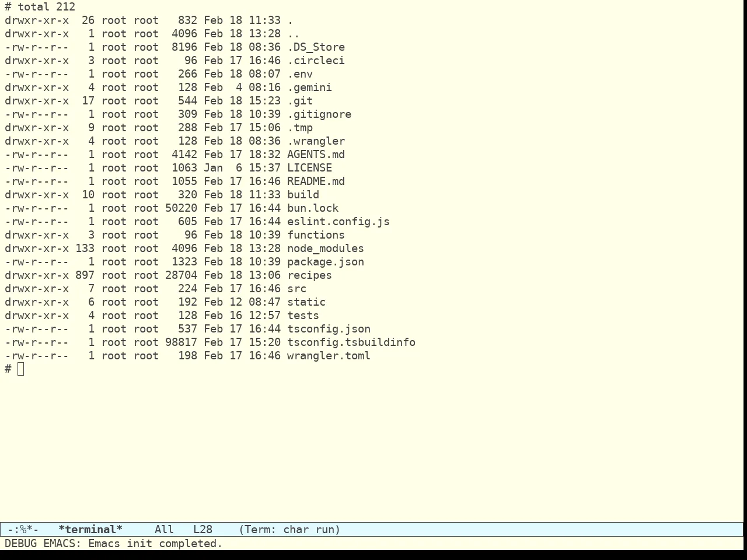Click the .DS_Store file name
The width and height of the screenshot is (747, 560).
coord(316,47)
